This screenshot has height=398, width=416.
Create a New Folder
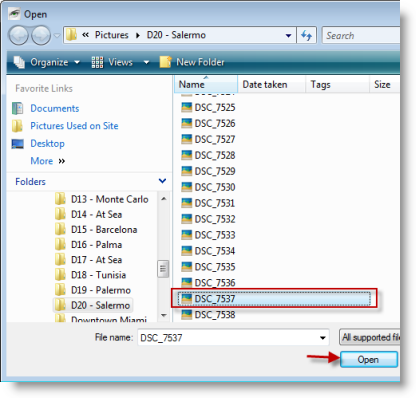(x=192, y=62)
